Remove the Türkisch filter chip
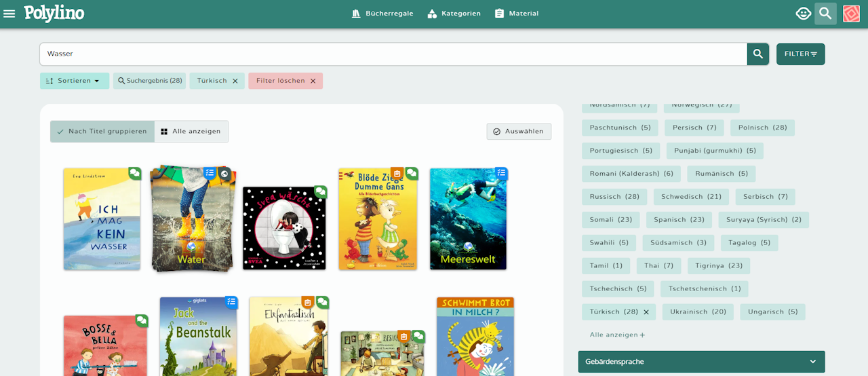This screenshot has height=376, width=868. tap(235, 81)
